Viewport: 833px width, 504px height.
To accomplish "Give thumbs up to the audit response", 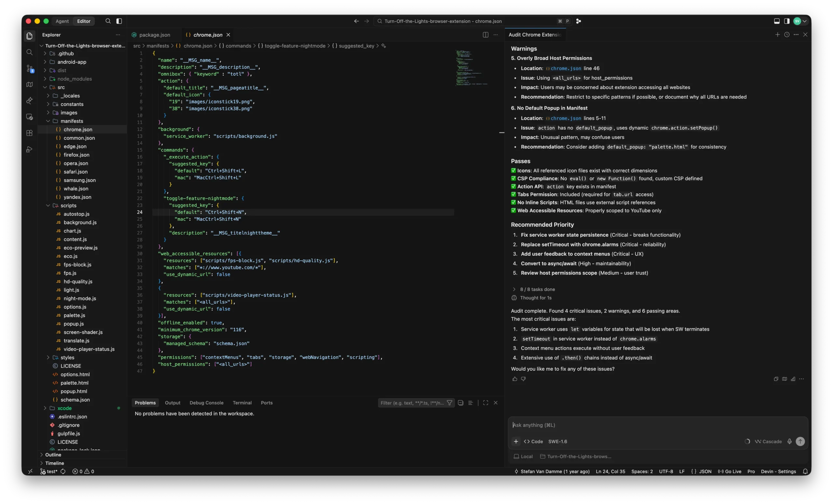I will pos(514,379).
